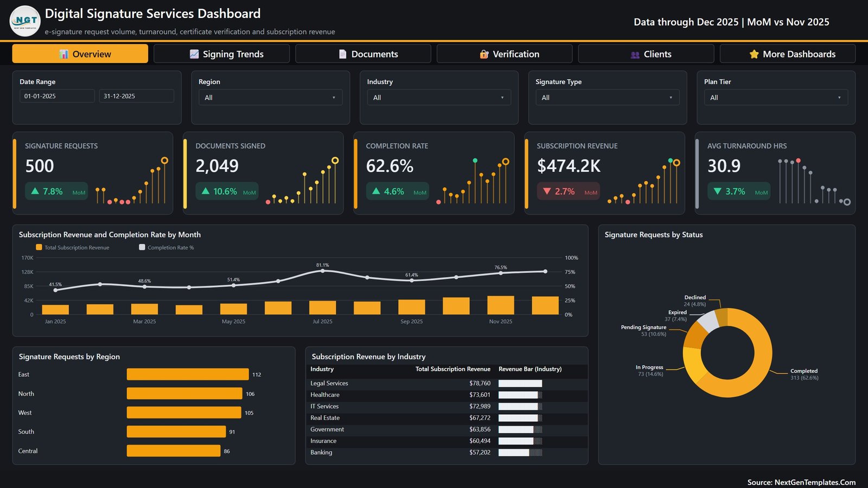Click the Insurance revenue $60,494

tap(480, 441)
